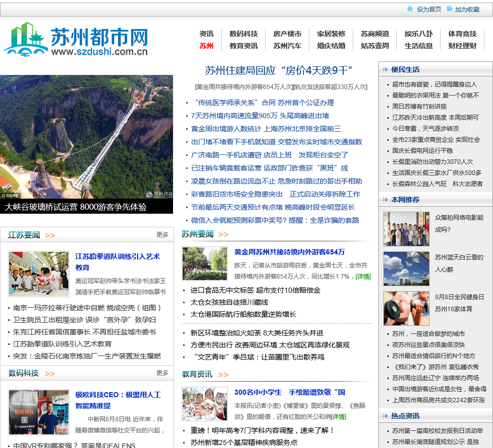Open 国庆长假电网运行平稳 item
Viewport: 493px width, 448px height.
tap(422, 150)
